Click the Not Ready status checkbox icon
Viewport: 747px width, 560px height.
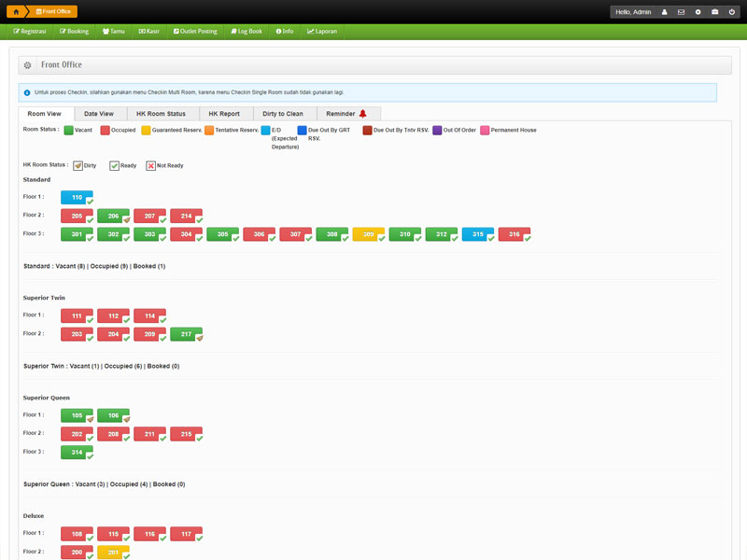pos(150,165)
